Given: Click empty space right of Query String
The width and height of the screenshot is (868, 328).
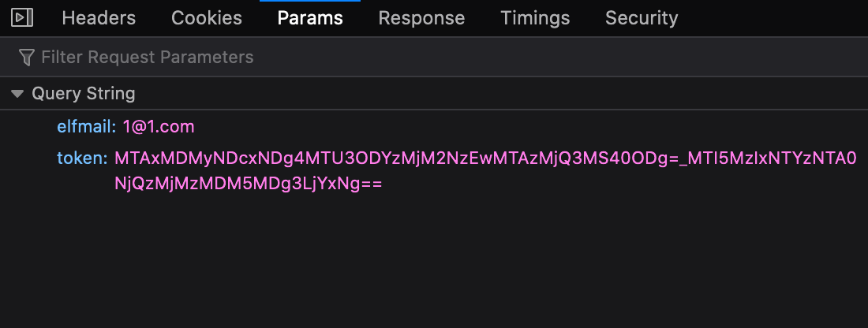Looking at the screenshot, I should point(498,94).
